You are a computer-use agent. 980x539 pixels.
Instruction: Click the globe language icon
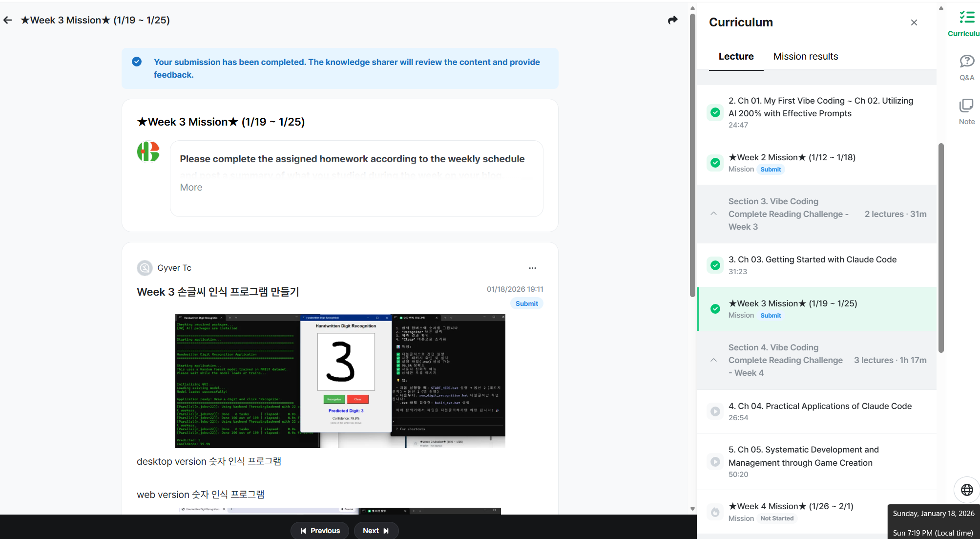pos(967,490)
